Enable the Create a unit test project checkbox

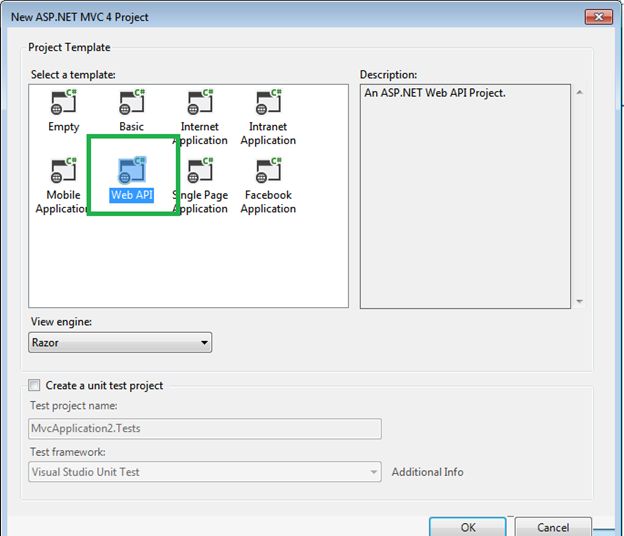[x=35, y=385]
